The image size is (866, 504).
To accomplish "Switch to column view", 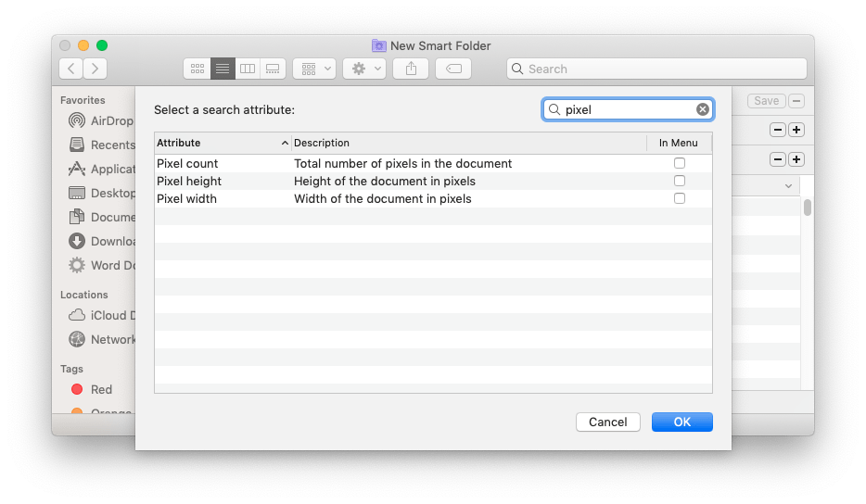I will [x=248, y=69].
